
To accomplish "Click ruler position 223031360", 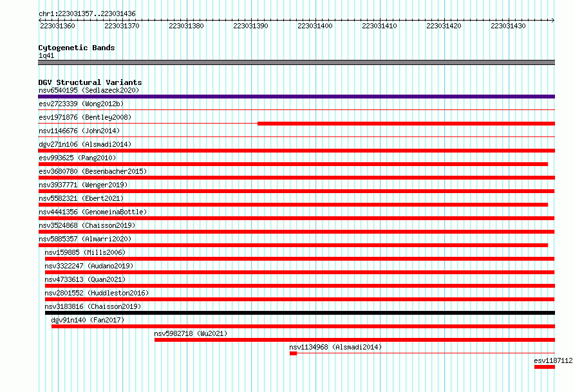I will (x=57, y=26).
